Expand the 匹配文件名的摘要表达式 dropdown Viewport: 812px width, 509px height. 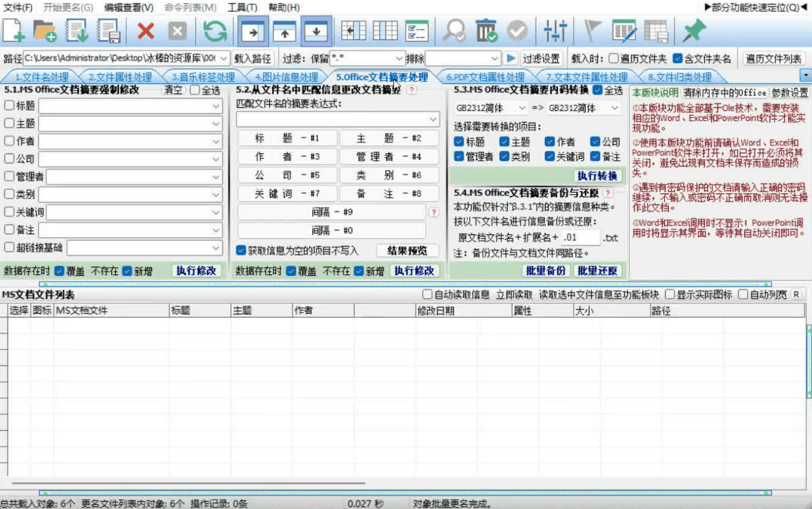tap(434, 119)
